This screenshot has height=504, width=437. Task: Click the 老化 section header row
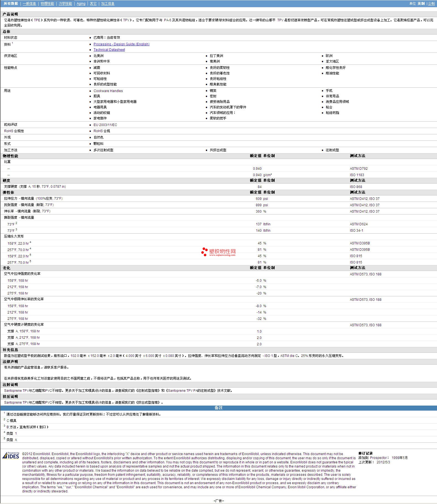pos(6,268)
